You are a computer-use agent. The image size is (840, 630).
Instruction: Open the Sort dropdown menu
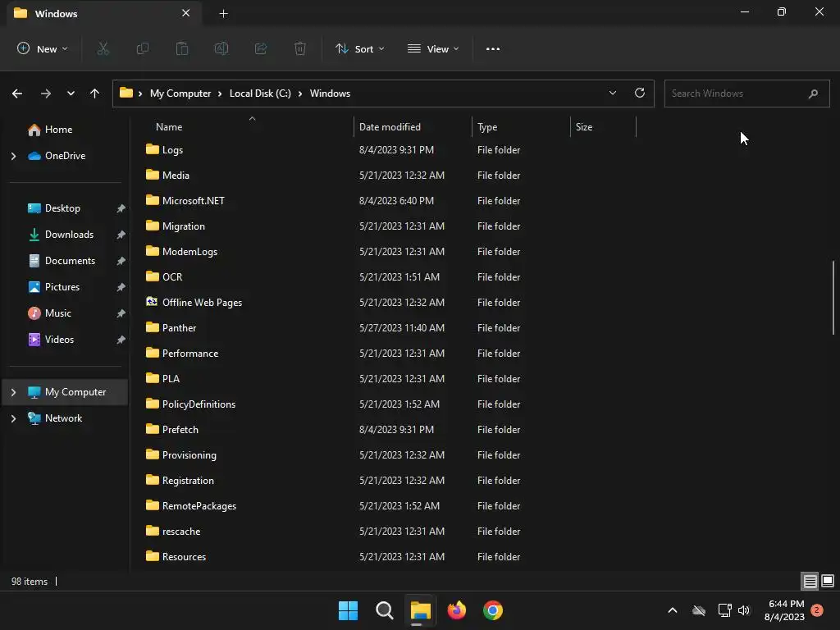tap(360, 48)
